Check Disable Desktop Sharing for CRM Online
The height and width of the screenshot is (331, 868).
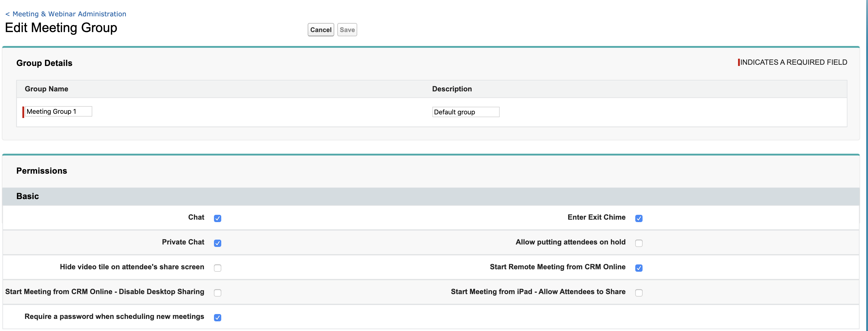click(217, 293)
